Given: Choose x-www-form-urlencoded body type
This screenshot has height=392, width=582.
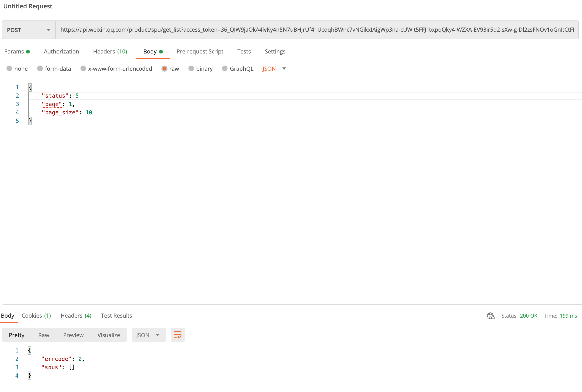Looking at the screenshot, I should click(83, 69).
